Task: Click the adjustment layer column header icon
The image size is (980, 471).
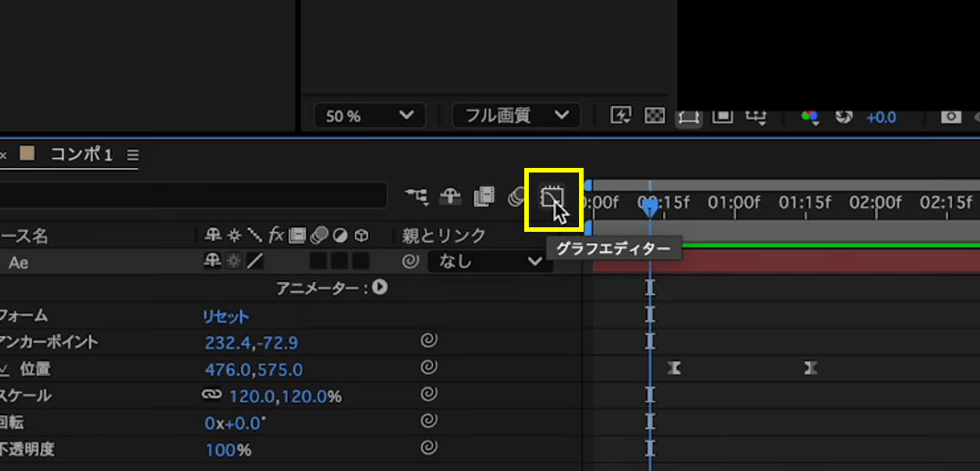Action: click(340, 235)
